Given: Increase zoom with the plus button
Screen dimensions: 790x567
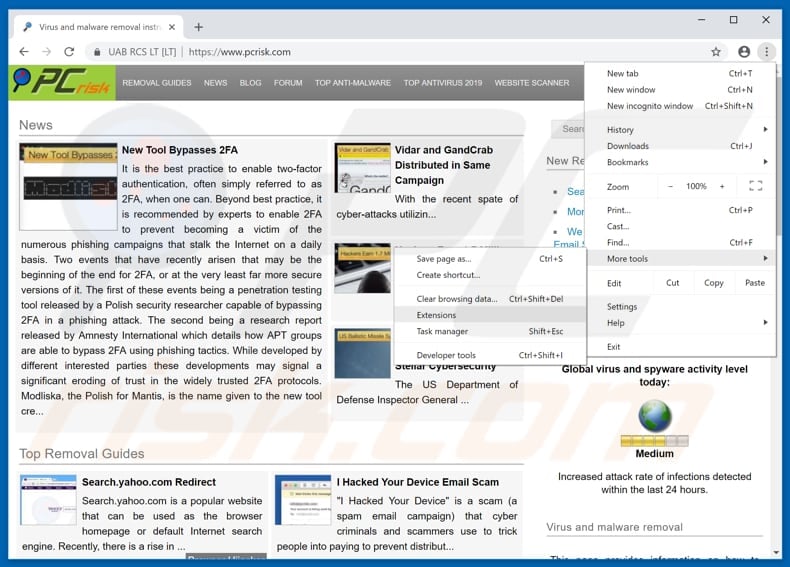Looking at the screenshot, I should 722,186.
